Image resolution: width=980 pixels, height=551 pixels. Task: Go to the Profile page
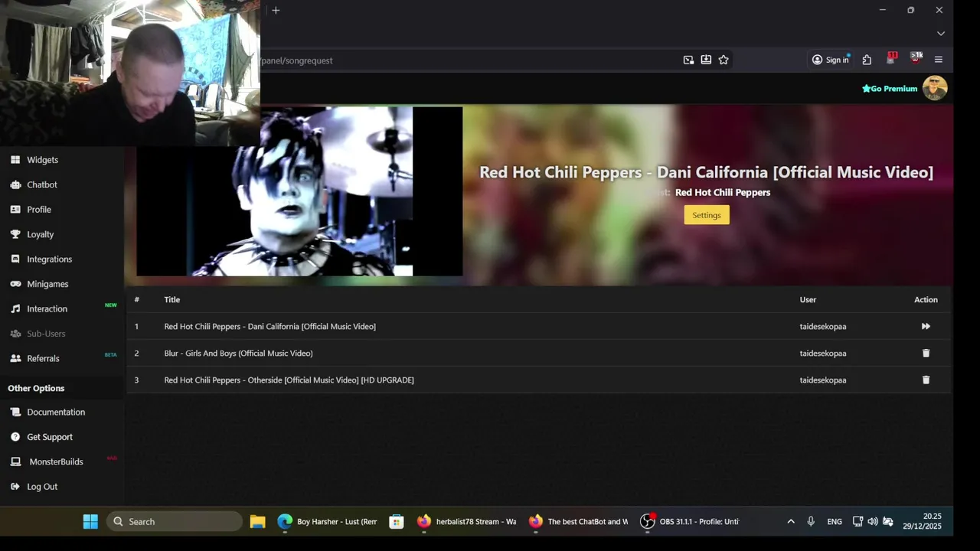point(39,210)
